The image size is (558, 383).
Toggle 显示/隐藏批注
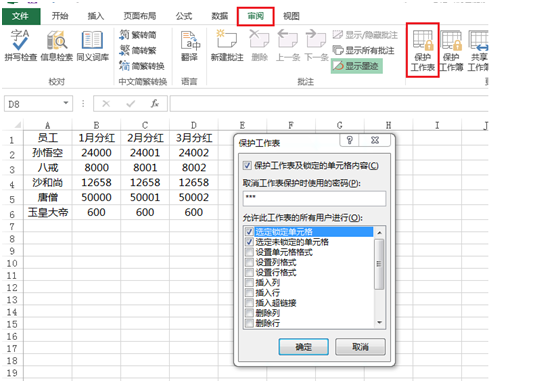pos(365,35)
